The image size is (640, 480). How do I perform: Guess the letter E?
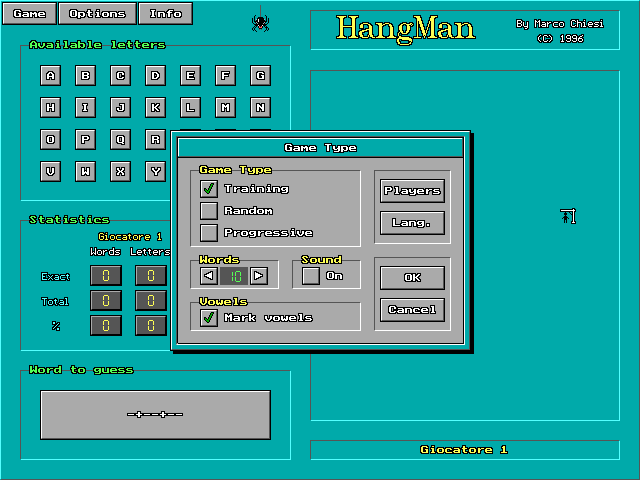coord(190,76)
